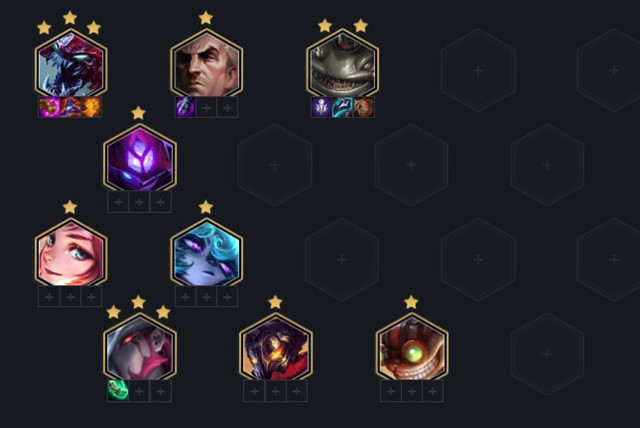Select the first item under Cho'Gath
640x428 pixels.
click(x=49, y=107)
